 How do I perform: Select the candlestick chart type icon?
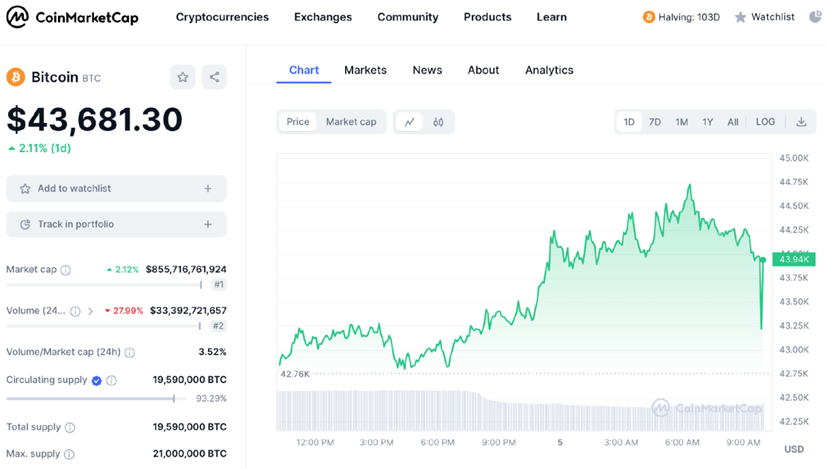tap(438, 122)
